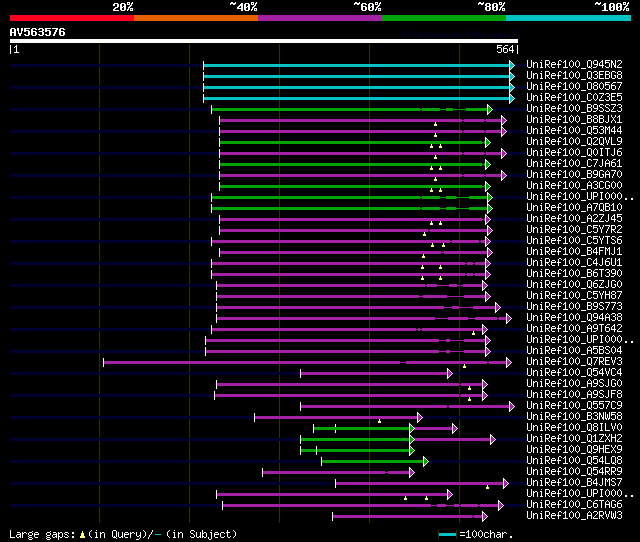Open the UniRef100_Q8ILV0 label
This screenshot has height=542, width=640.
tap(574, 428)
